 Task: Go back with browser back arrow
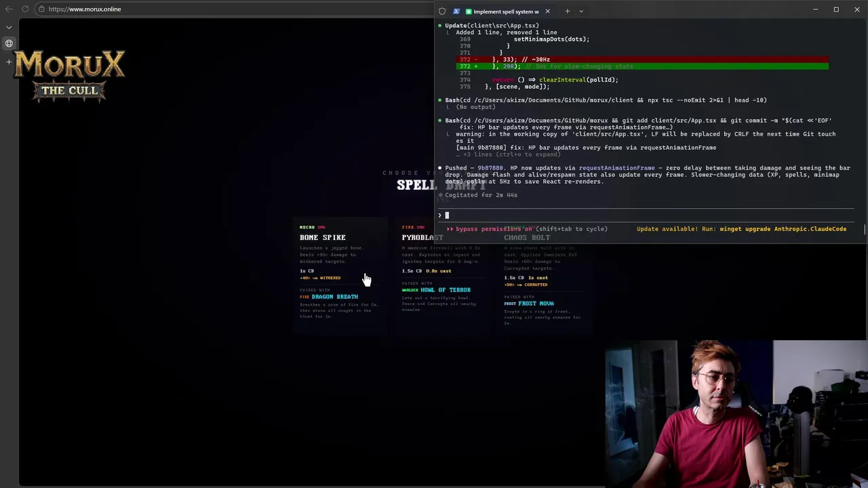9,9
